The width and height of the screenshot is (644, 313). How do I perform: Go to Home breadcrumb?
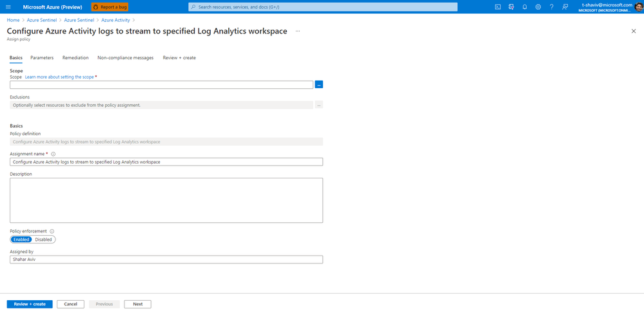(13, 20)
